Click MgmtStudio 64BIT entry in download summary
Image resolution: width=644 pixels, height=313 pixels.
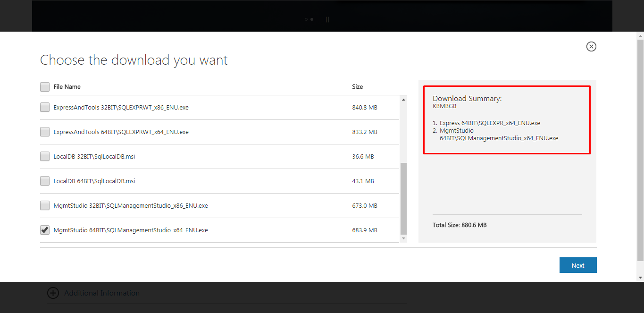pos(499,135)
